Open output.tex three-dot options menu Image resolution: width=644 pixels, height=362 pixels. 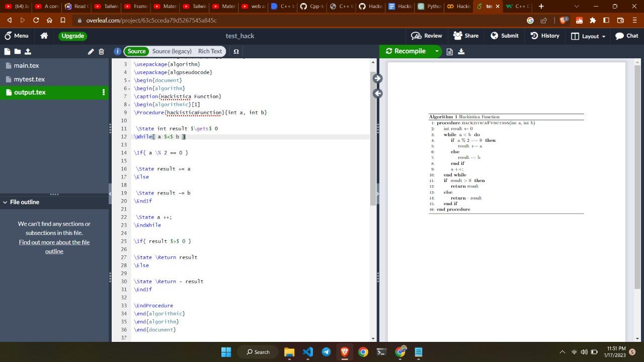104,92
